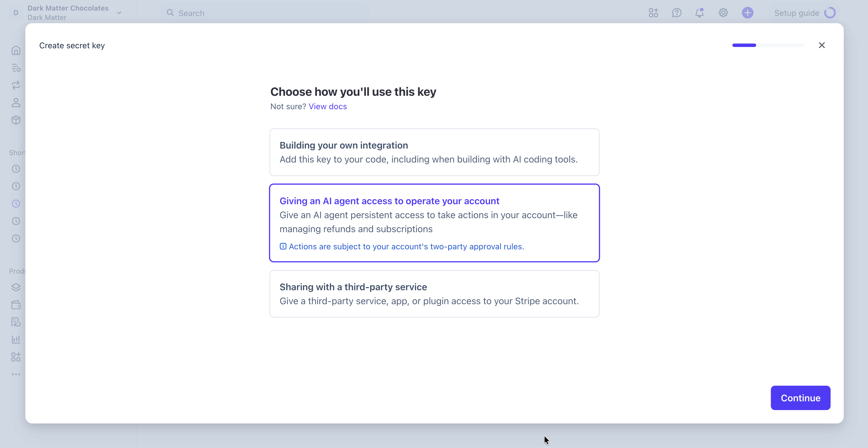Click the Setup guide progress ring
This screenshot has width=868, height=448.
pos(830,13)
